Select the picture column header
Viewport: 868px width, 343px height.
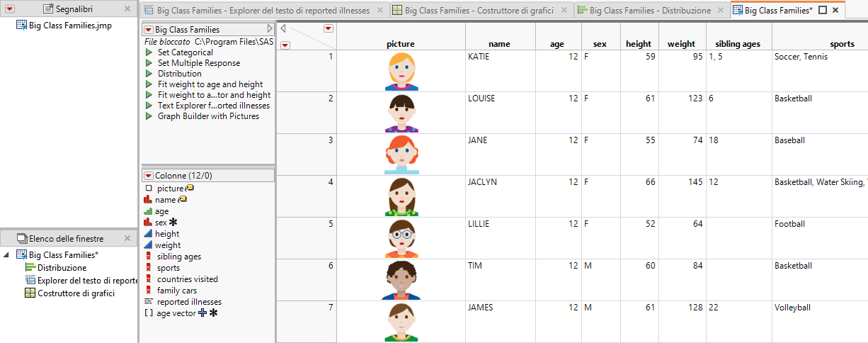(x=401, y=44)
